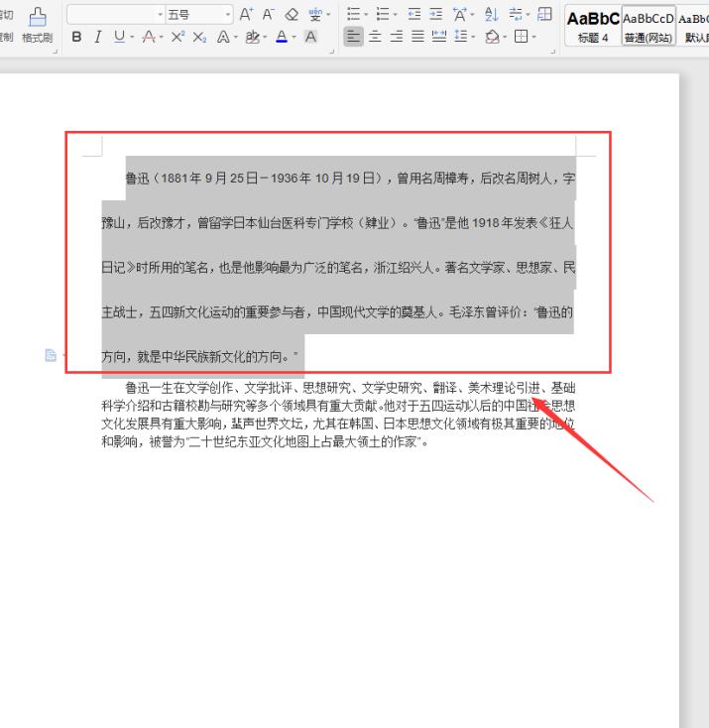Click the bulleted list icon
Screen dimensions: 709x728
point(353,15)
